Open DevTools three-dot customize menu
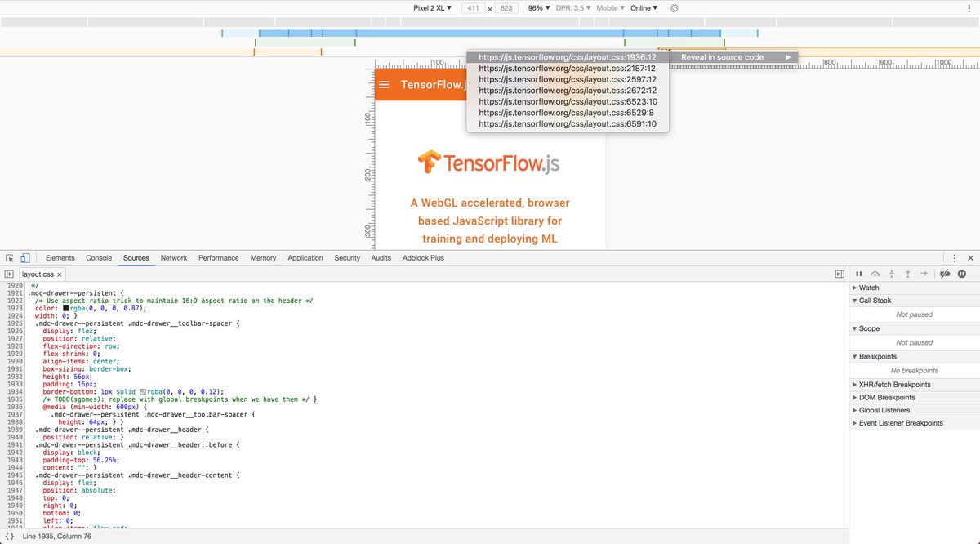The height and width of the screenshot is (544, 980). 954,258
